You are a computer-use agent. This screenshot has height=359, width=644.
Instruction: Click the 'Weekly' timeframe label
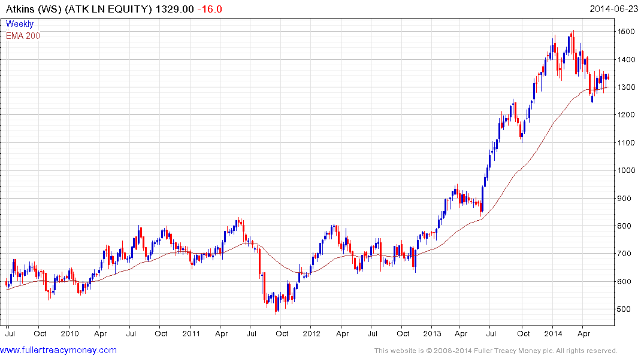pos(20,24)
